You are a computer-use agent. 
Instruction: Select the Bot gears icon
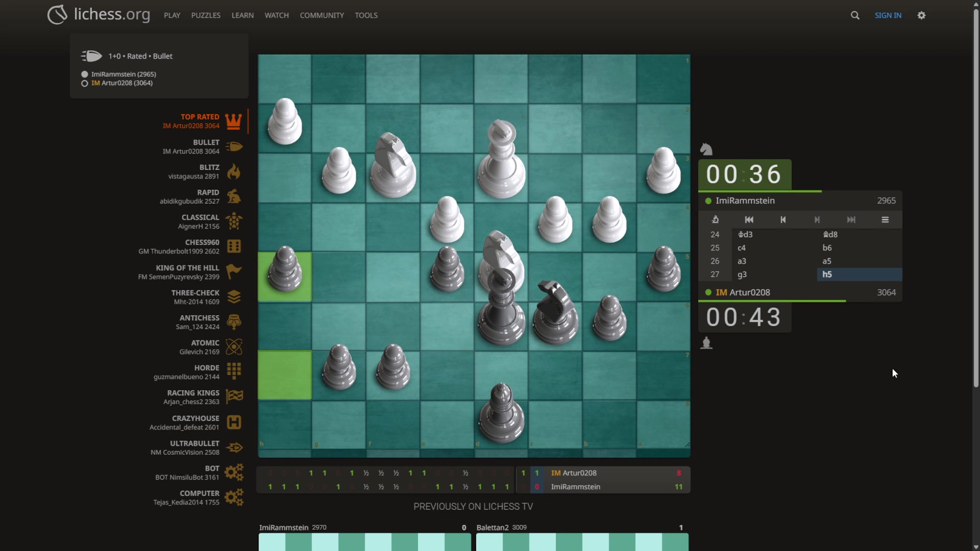pos(234,472)
